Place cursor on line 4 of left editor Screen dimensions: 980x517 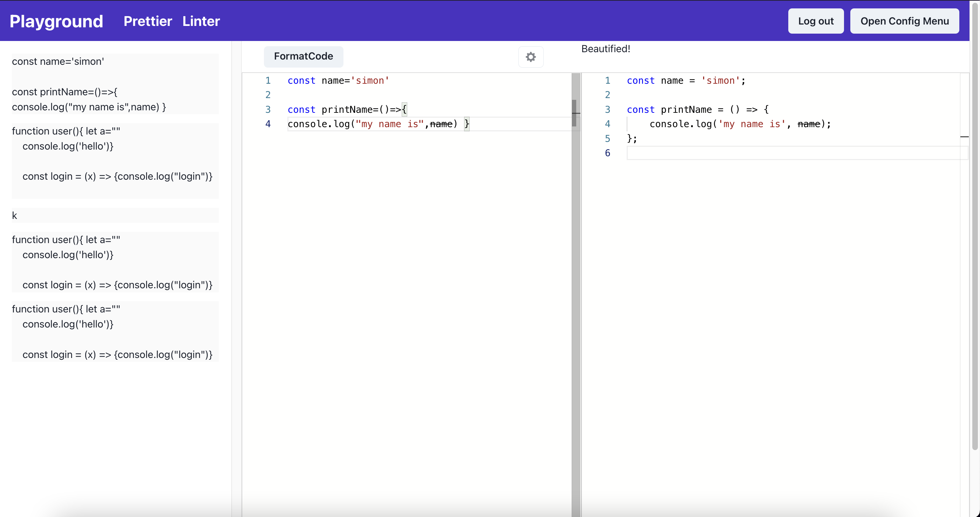click(x=380, y=124)
